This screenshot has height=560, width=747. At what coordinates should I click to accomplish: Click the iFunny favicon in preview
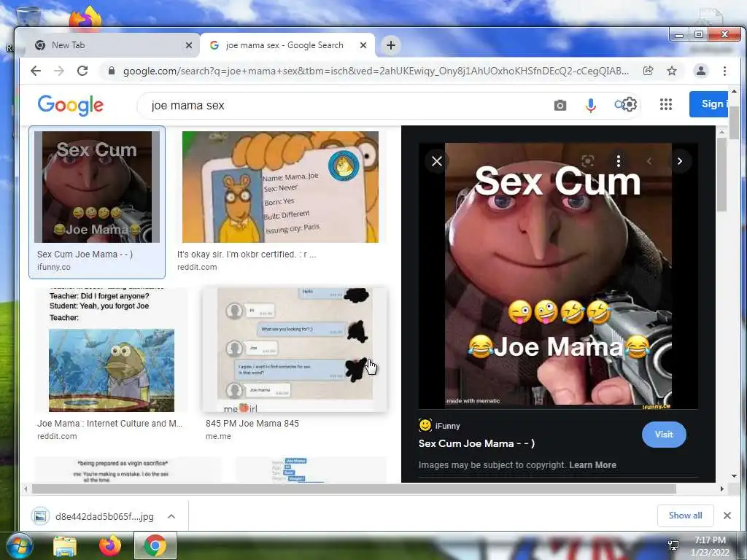coord(425,425)
